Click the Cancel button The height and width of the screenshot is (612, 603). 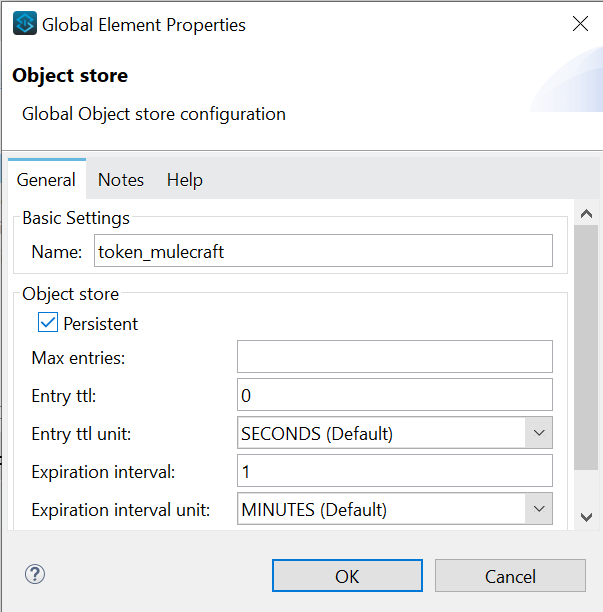coord(510,576)
